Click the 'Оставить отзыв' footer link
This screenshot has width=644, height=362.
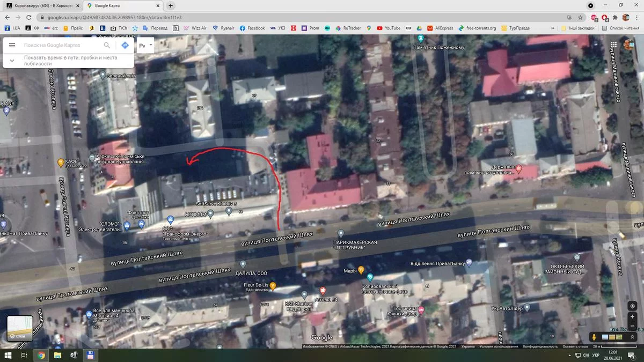click(576, 346)
